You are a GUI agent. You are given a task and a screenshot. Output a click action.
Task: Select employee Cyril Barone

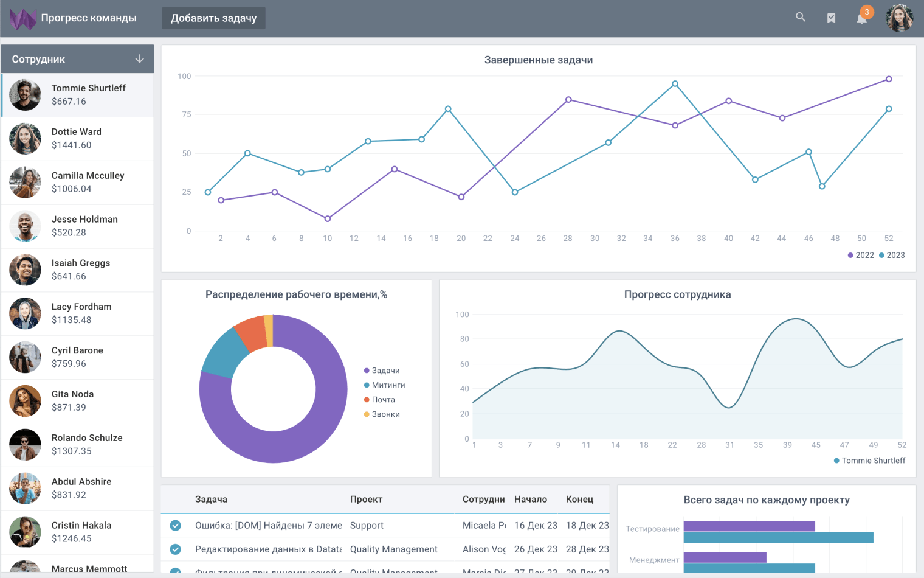click(77, 358)
